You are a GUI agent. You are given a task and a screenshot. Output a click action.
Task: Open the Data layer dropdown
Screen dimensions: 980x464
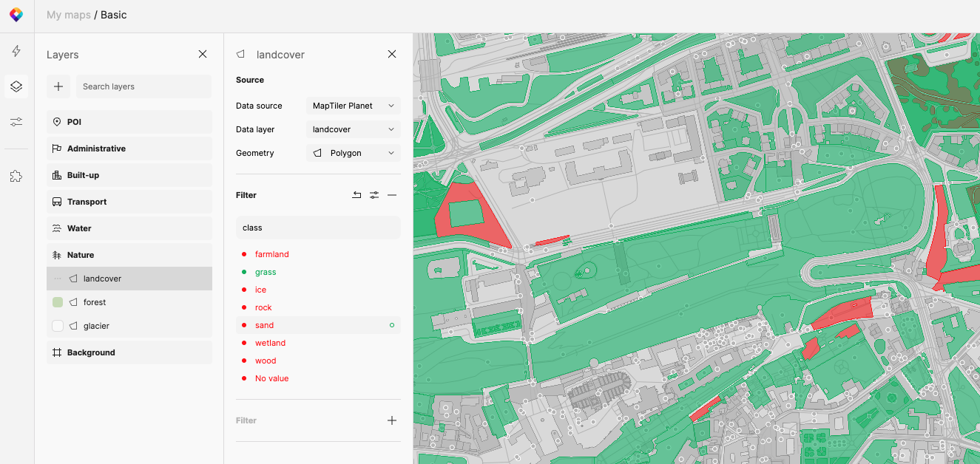pyautogui.click(x=353, y=129)
